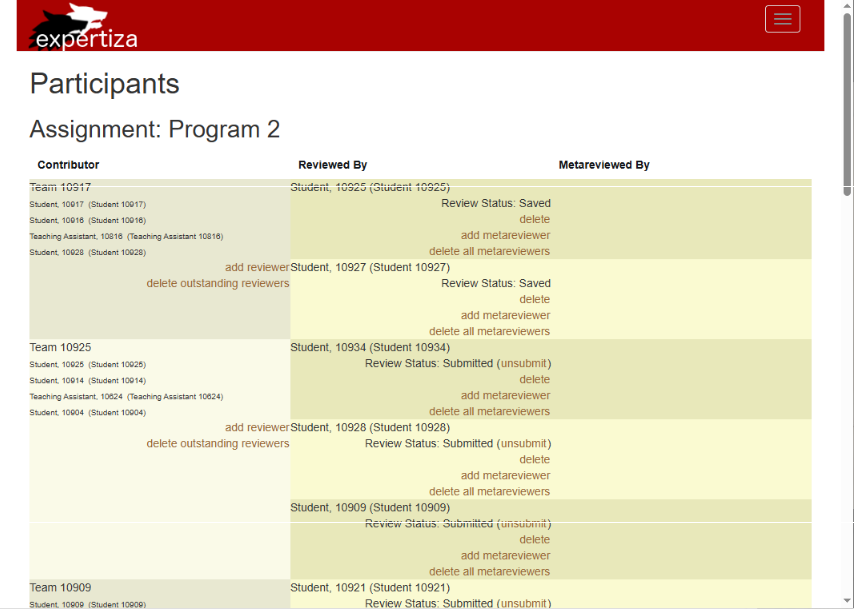Viewport: 854px width, 610px height.
Task: Delete reviewer Student 10927
Action: 534,299
